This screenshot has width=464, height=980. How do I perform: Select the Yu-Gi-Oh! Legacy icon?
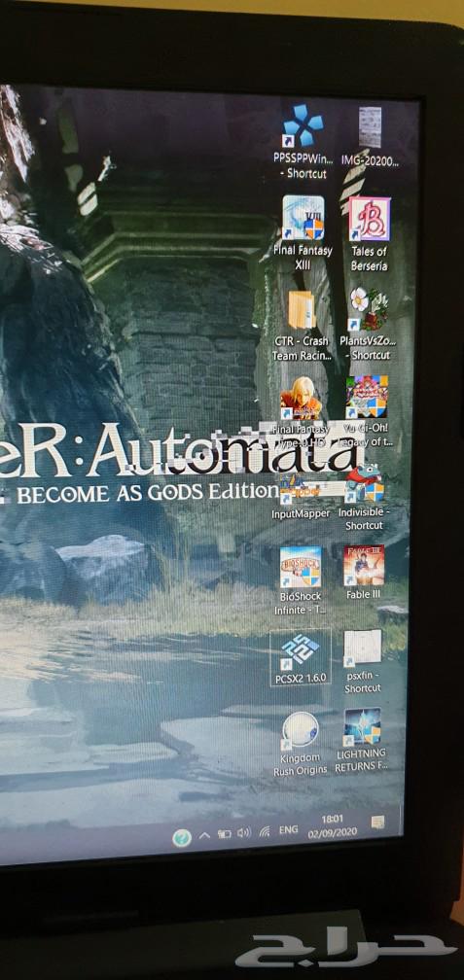tap(367, 397)
